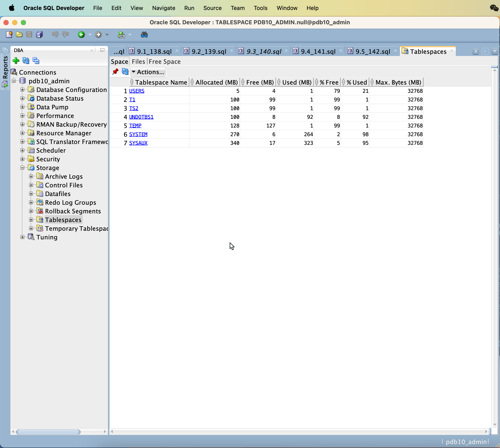Sort by Allocated (MB) column header

[216, 82]
